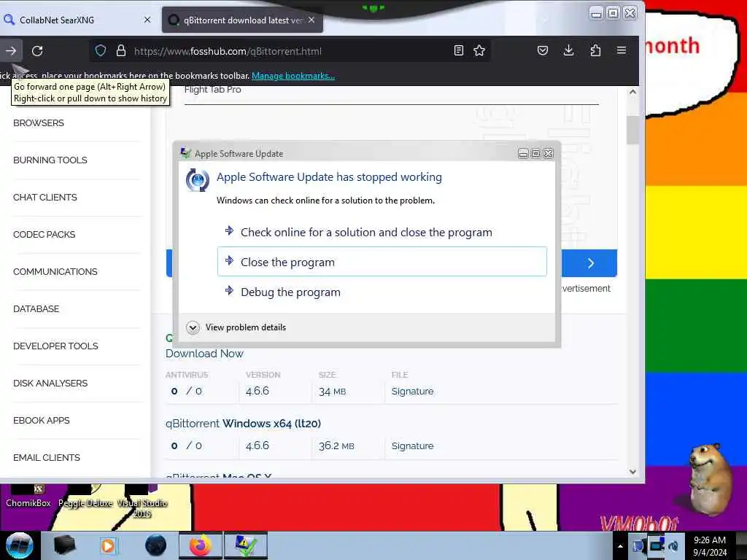Choose Debug the program option
The image size is (747, 560).
click(382, 292)
